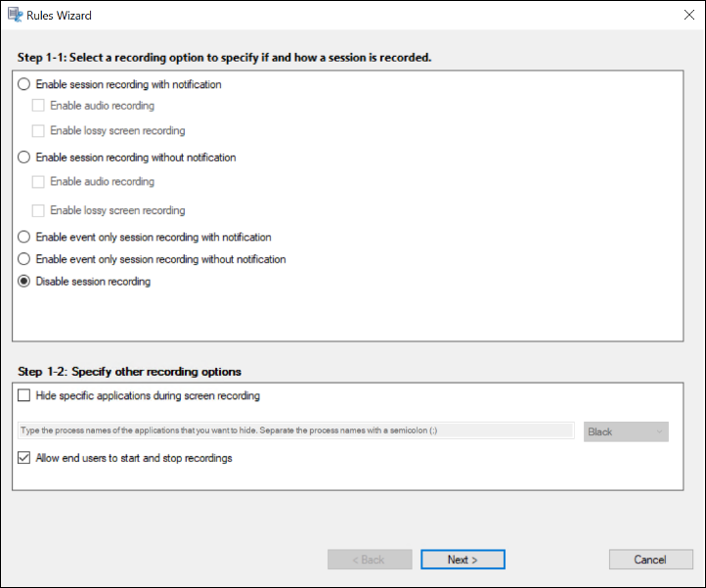Image resolution: width=706 pixels, height=588 pixels.
Task: Click the Rules Wizard title bar icon
Action: pyautogui.click(x=15, y=15)
